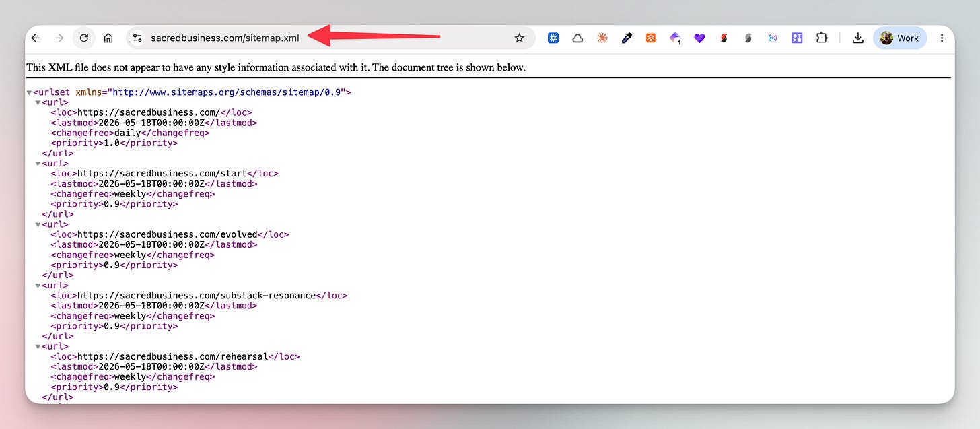980x429 pixels.
Task: Activate the eyedropper color picker extension
Action: 626,38
